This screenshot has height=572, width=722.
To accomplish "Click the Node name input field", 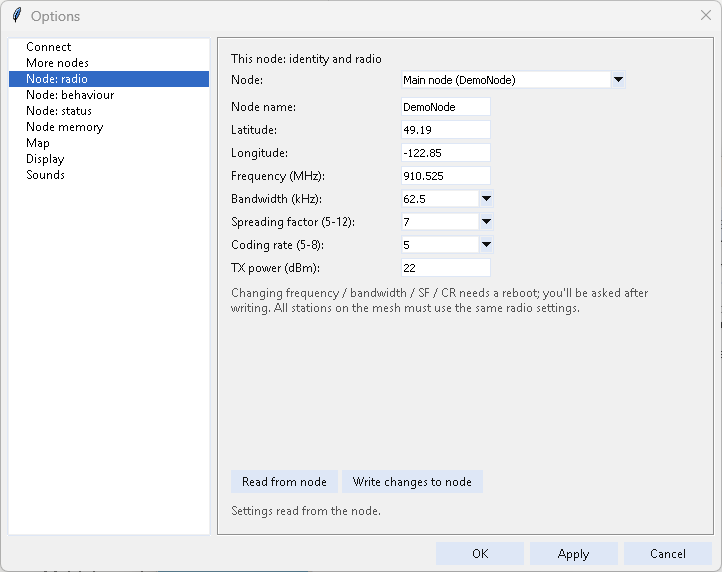I will (x=446, y=107).
